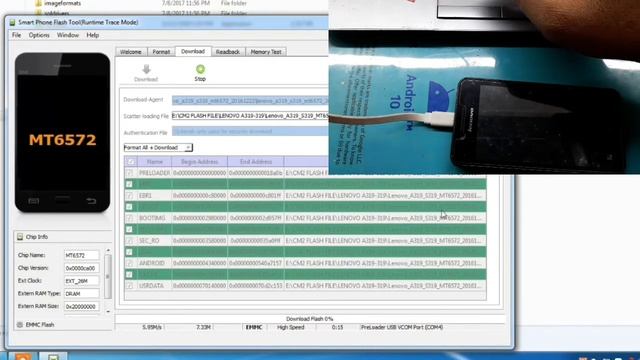Click the PRELOADER name cell
Screen dimensions: 640x360
point(154,173)
